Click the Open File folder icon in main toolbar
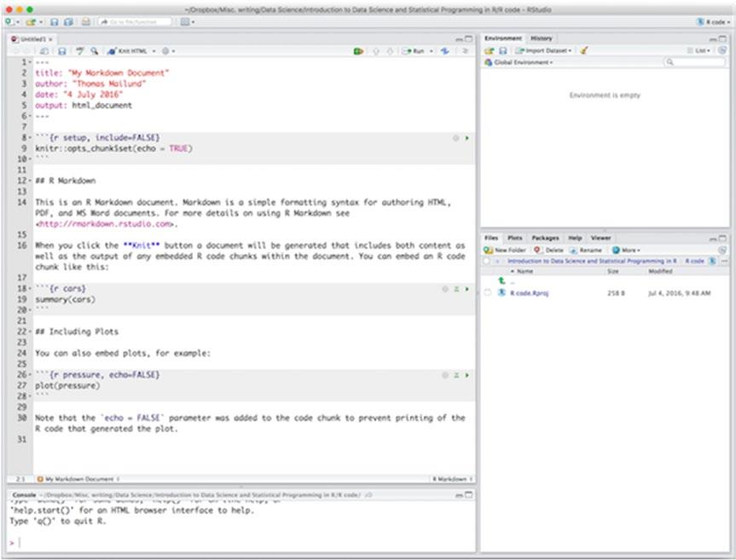This screenshot has width=736, height=560. point(32,22)
